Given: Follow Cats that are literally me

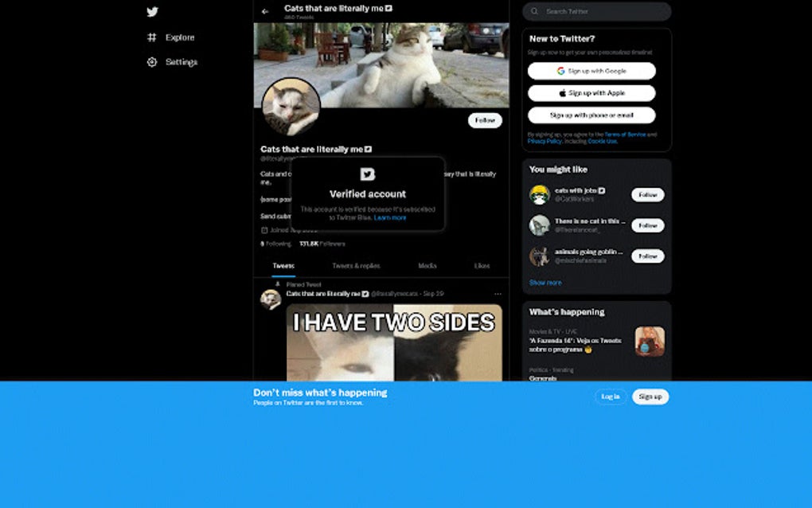Looking at the screenshot, I should click(485, 120).
